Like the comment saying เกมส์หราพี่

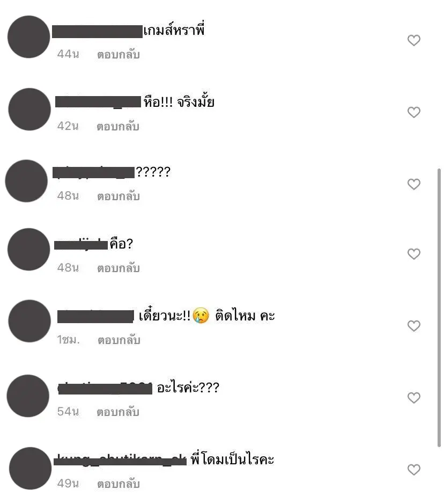tap(413, 40)
